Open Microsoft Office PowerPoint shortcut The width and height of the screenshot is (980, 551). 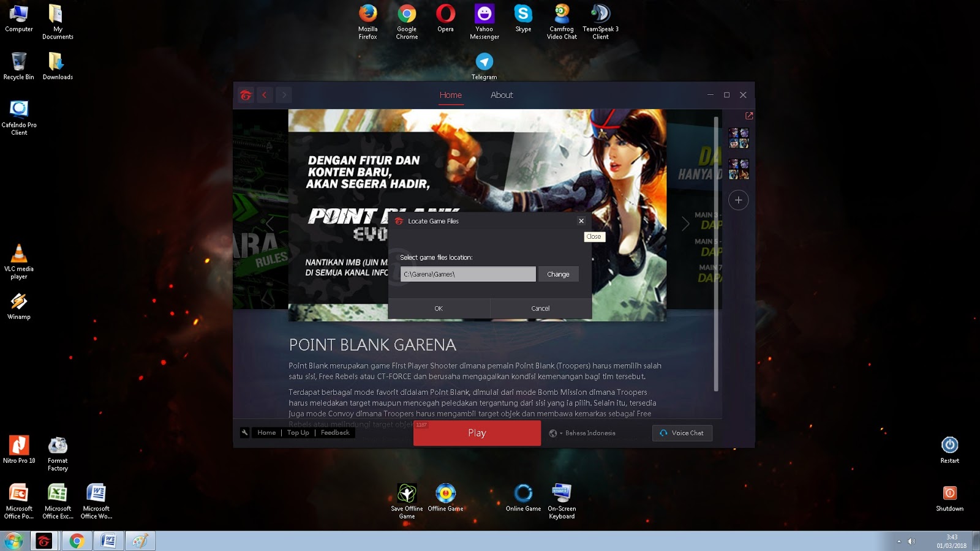point(19,501)
